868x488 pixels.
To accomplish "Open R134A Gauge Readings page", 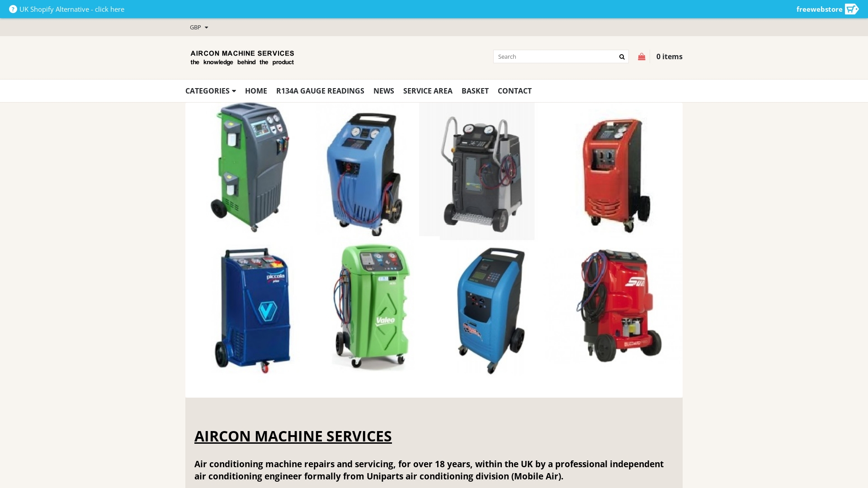I will tap(320, 91).
